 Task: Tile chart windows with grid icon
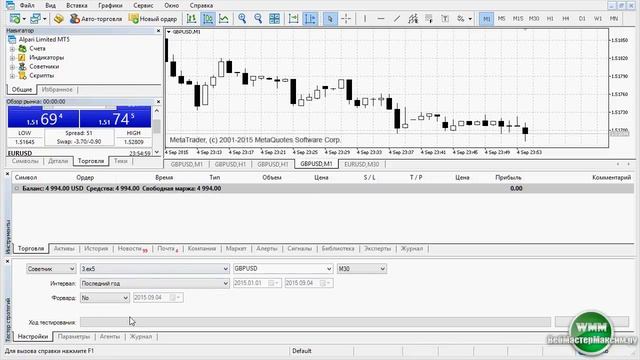(274, 19)
